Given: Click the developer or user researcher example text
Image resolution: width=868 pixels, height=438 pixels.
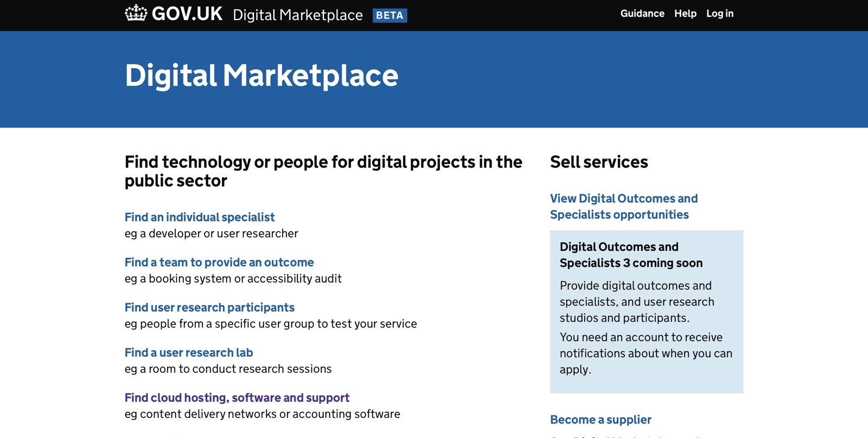Looking at the screenshot, I should coord(212,233).
